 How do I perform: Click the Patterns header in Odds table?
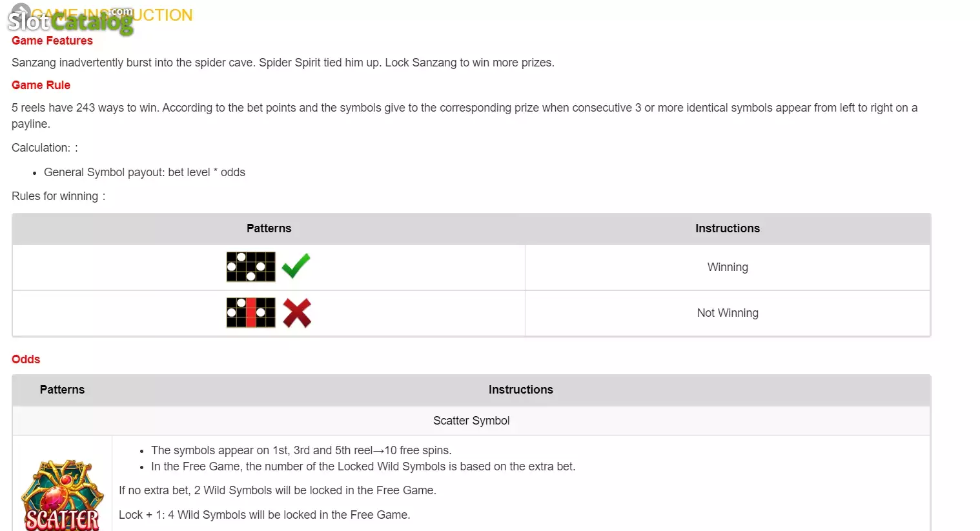[x=62, y=390]
